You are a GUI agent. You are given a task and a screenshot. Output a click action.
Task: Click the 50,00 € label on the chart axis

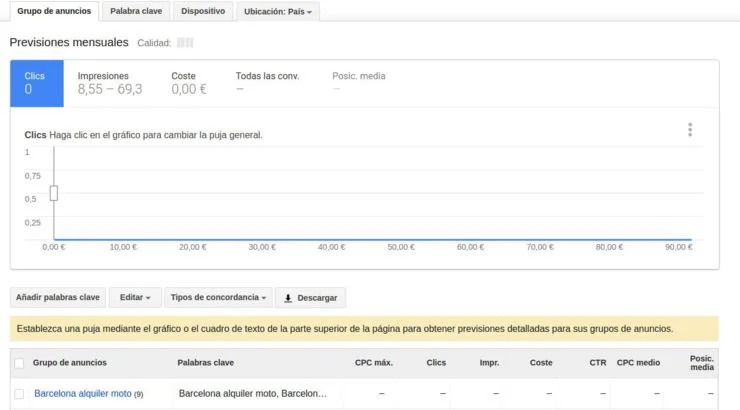401,247
